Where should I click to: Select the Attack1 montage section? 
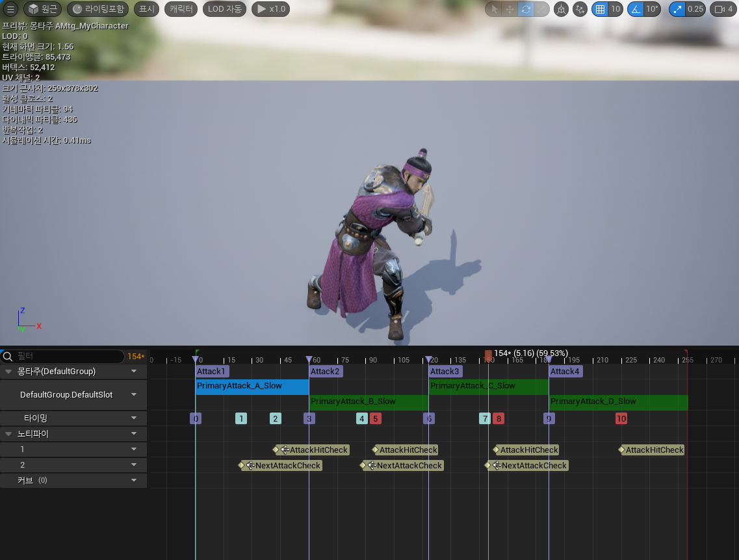(x=212, y=371)
